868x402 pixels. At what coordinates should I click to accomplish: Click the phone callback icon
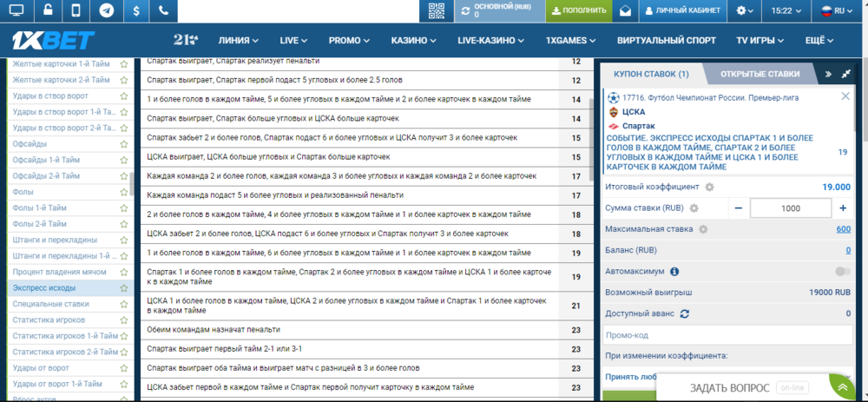click(x=163, y=10)
